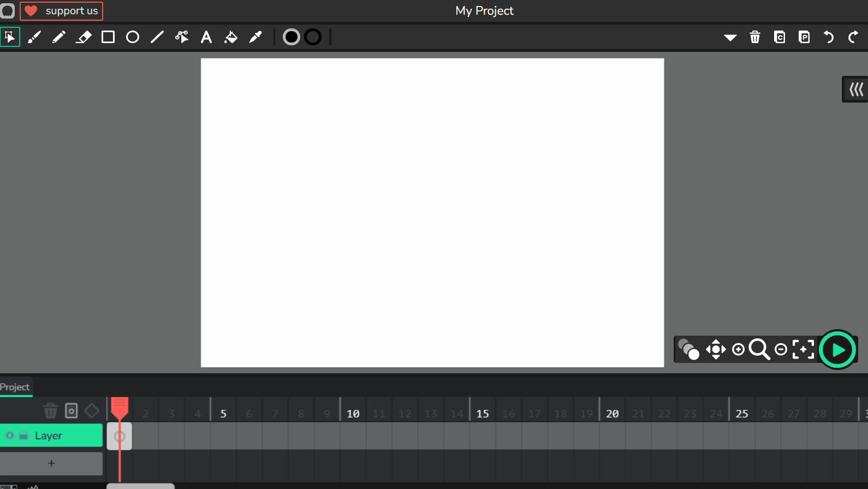Viewport: 868px width, 489px height.
Task: Open the fill color swatch
Action: (292, 37)
